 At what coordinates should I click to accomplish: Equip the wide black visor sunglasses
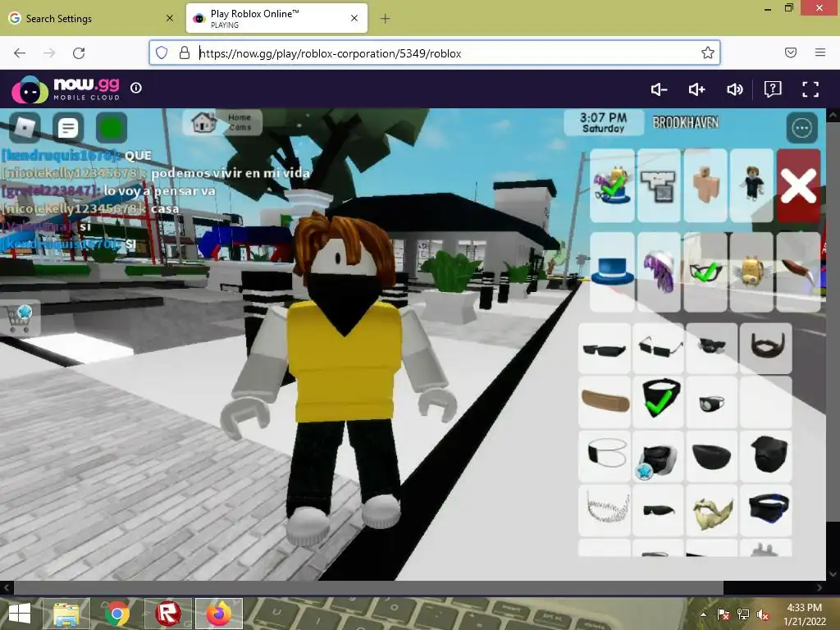(605, 349)
